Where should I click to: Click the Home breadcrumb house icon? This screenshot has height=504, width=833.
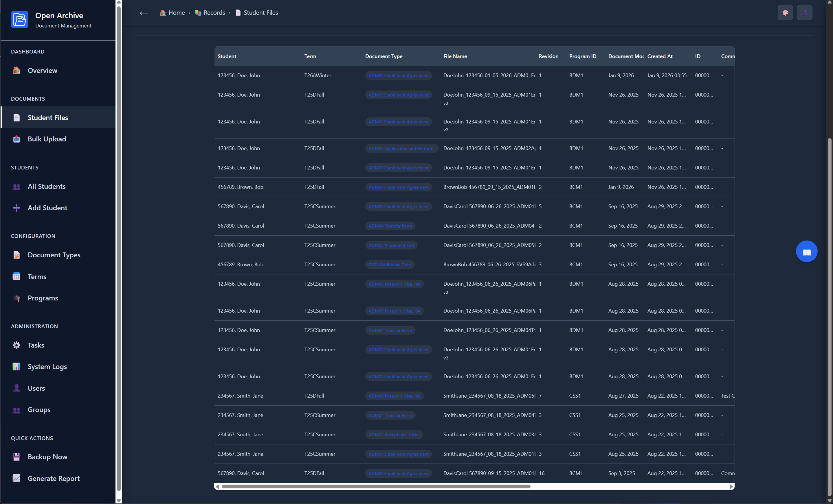coord(163,12)
